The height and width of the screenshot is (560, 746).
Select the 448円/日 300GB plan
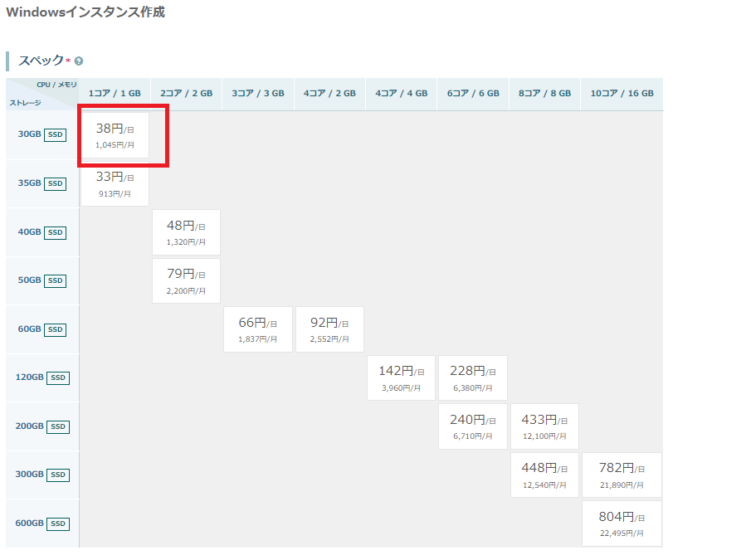click(x=544, y=475)
